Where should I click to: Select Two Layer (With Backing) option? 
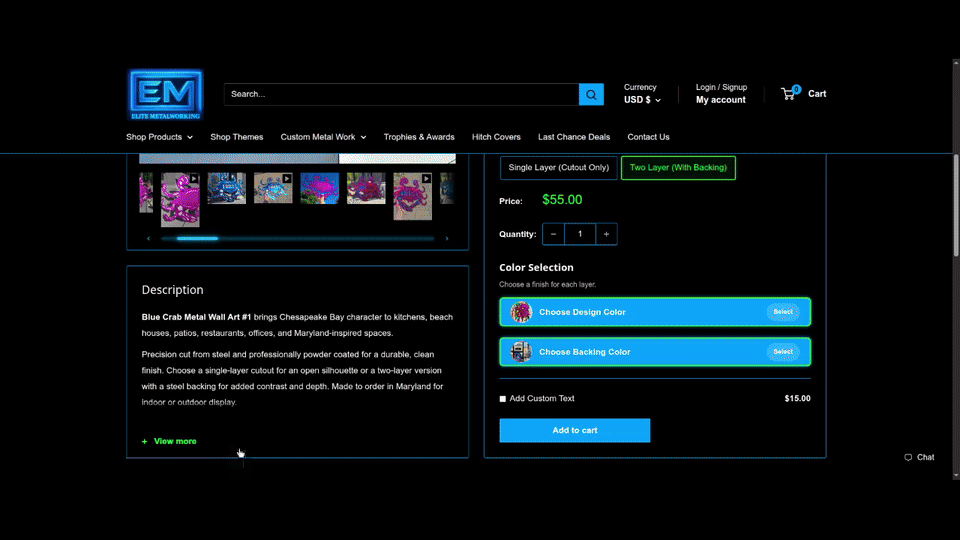pos(678,168)
